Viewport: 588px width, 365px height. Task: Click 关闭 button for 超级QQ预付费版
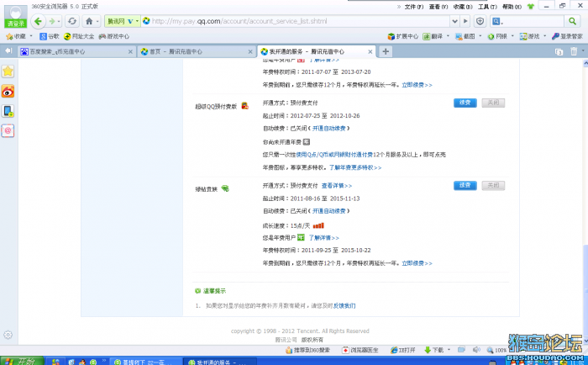click(493, 103)
